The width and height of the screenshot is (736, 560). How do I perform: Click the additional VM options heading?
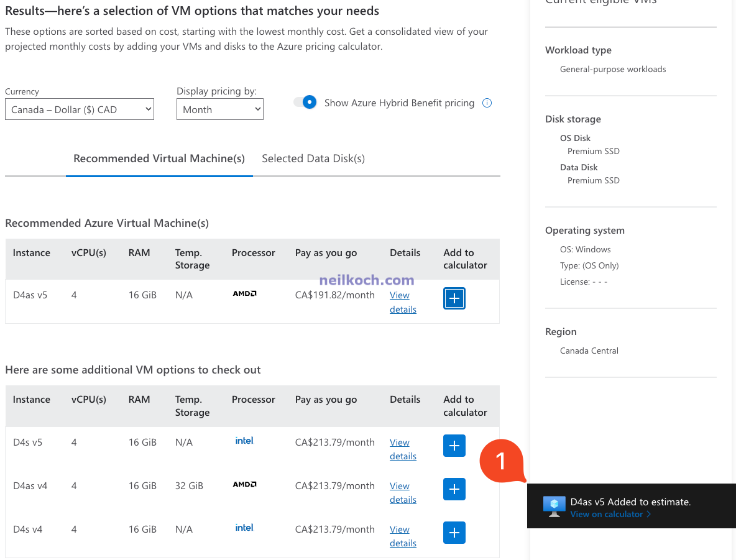click(x=133, y=370)
